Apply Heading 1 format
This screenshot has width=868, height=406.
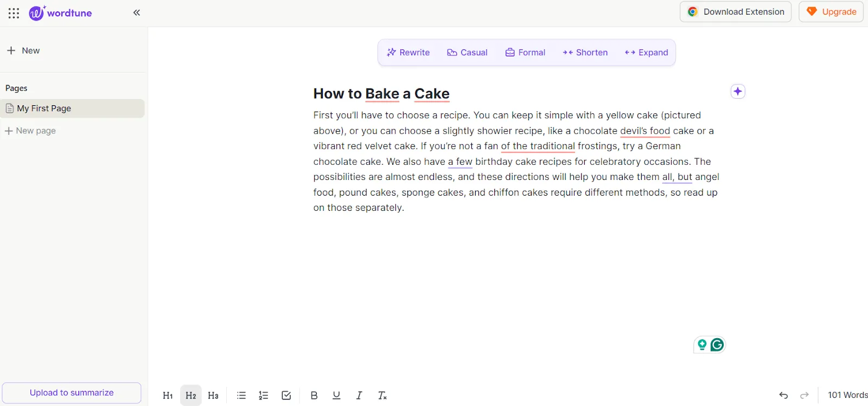click(x=168, y=396)
